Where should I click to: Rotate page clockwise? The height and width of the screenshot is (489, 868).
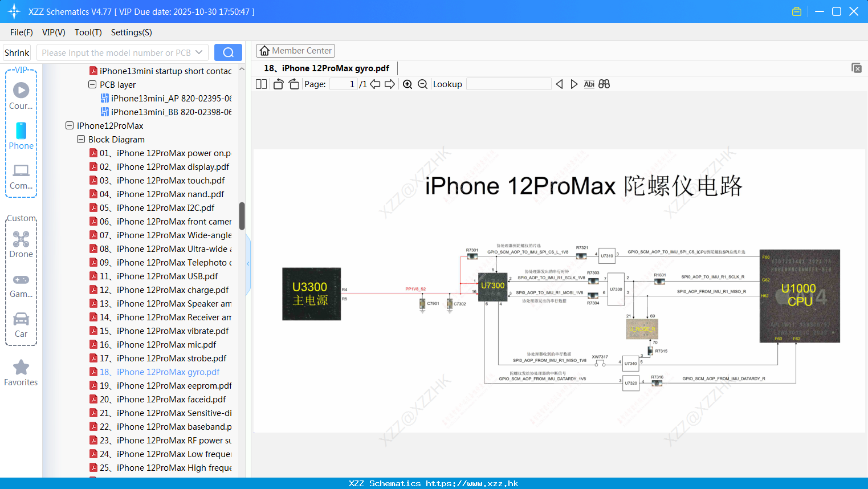[294, 84]
